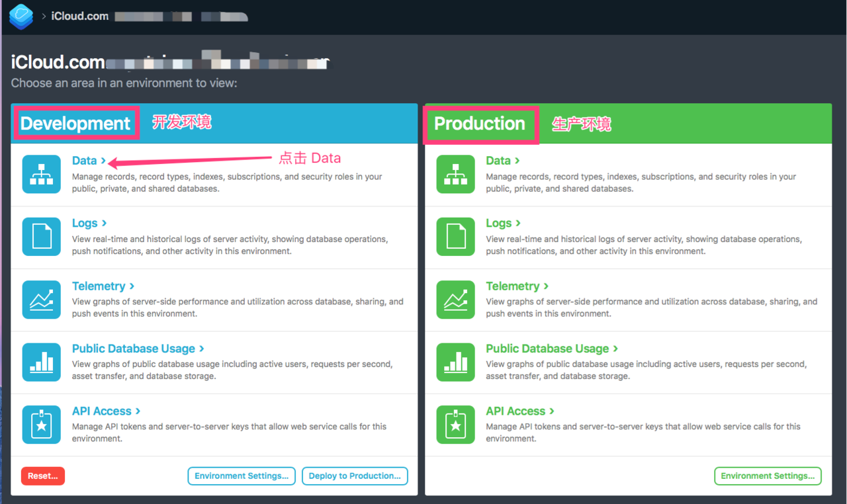Image resolution: width=847 pixels, height=504 pixels.
Task: Open the Logs link under Production
Action: [504, 223]
